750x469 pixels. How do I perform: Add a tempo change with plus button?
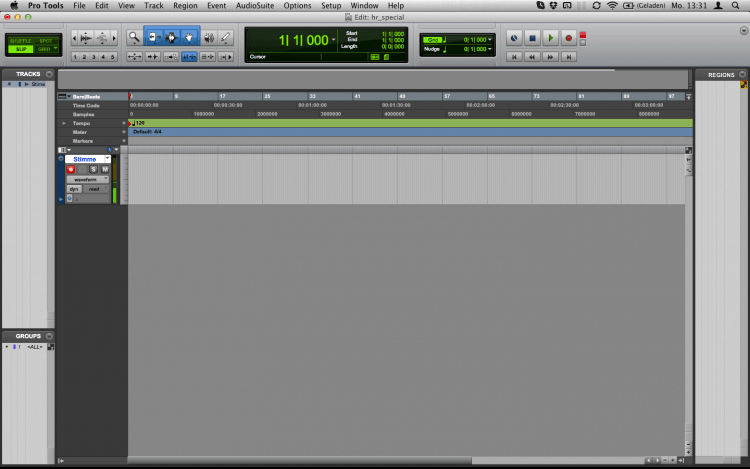point(124,123)
